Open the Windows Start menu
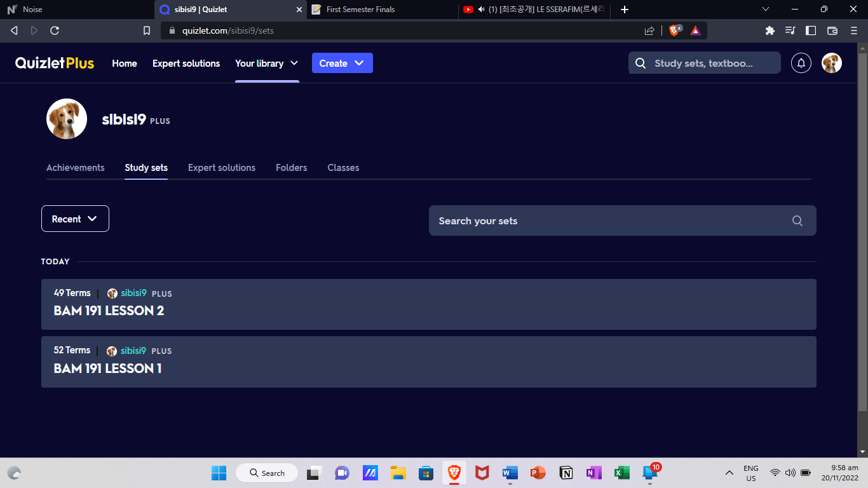 coord(219,473)
